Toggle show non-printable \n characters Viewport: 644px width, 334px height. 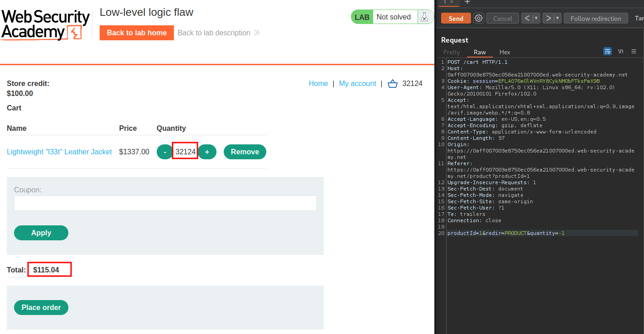[620, 51]
